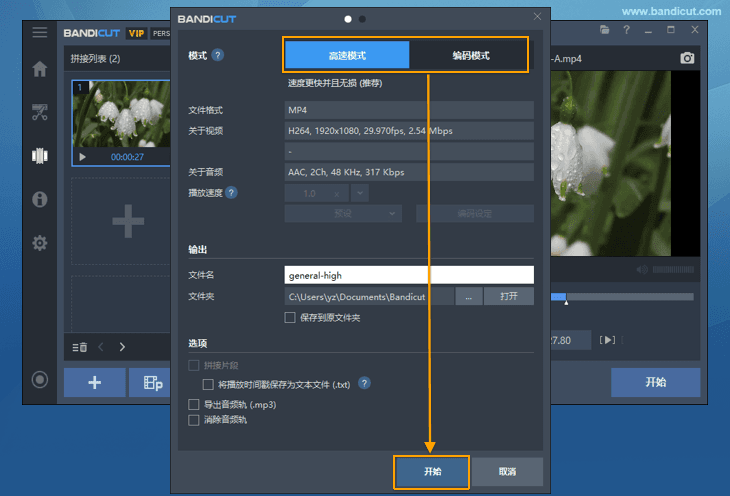730x496 pixels.
Task: Select the Join mode icon in sidebar
Action: coord(40,156)
